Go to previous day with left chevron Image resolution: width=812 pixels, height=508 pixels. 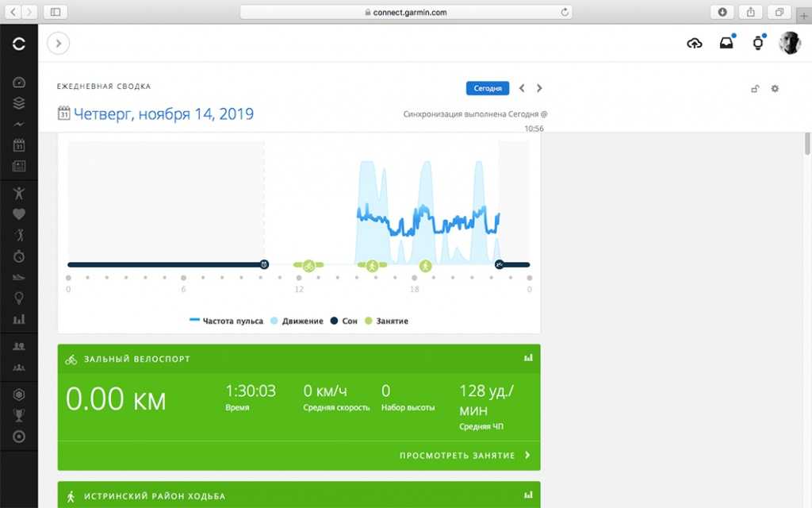[x=522, y=88]
